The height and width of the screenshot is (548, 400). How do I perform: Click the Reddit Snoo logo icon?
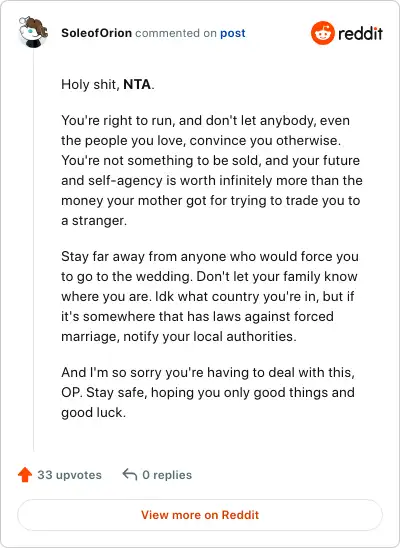pyautogui.click(x=322, y=33)
